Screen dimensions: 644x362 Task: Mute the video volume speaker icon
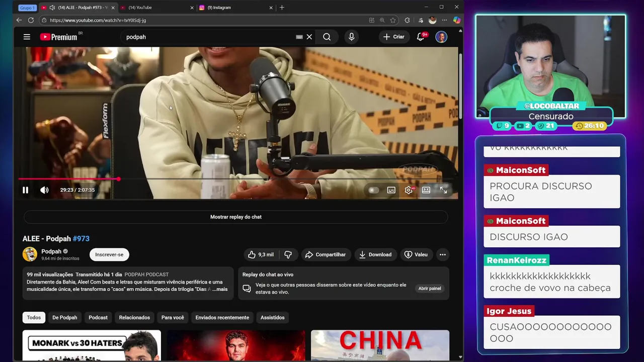[44, 190]
